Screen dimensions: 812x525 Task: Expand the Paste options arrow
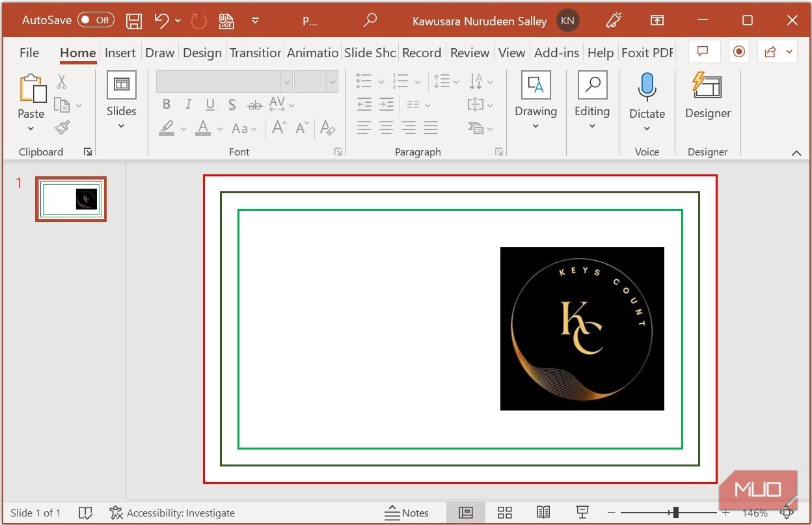point(31,129)
